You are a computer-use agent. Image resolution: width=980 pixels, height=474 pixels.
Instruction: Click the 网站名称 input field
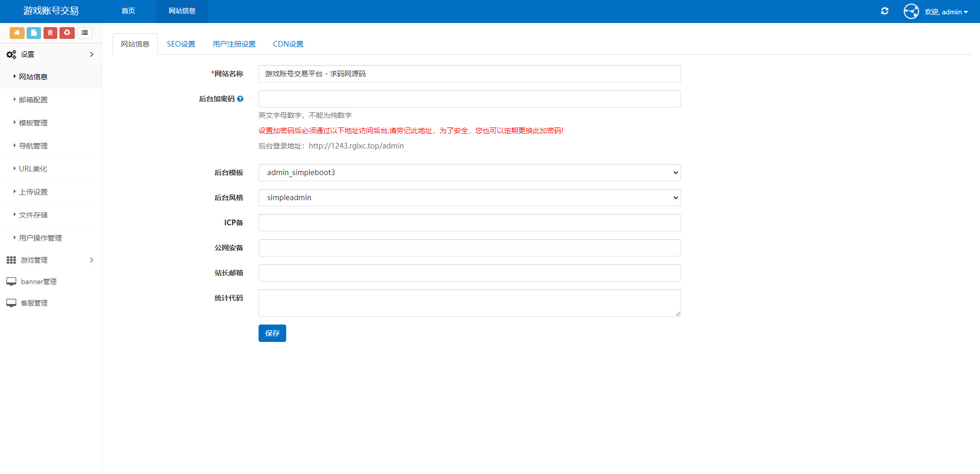click(x=469, y=74)
